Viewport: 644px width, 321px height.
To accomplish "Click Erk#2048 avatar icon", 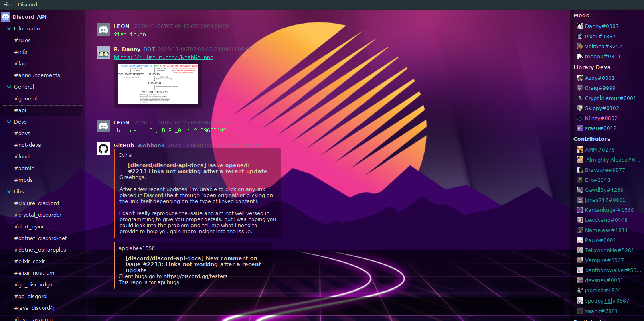I will point(580,180).
